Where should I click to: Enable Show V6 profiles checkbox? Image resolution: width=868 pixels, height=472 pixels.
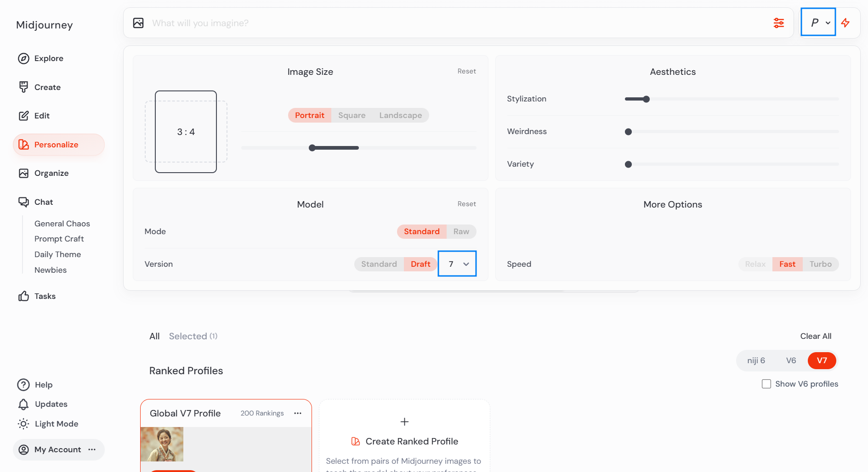click(x=766, y=384)
